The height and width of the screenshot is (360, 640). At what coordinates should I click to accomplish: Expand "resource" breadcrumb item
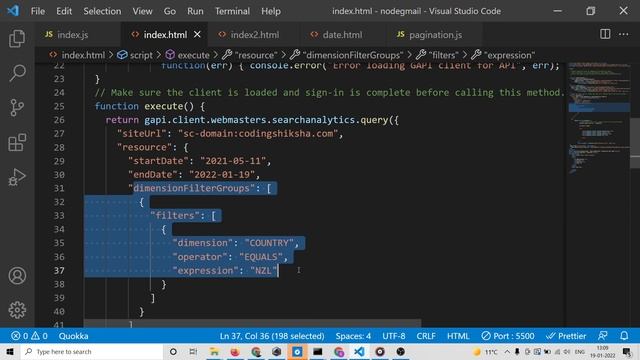tap(250, 55)
